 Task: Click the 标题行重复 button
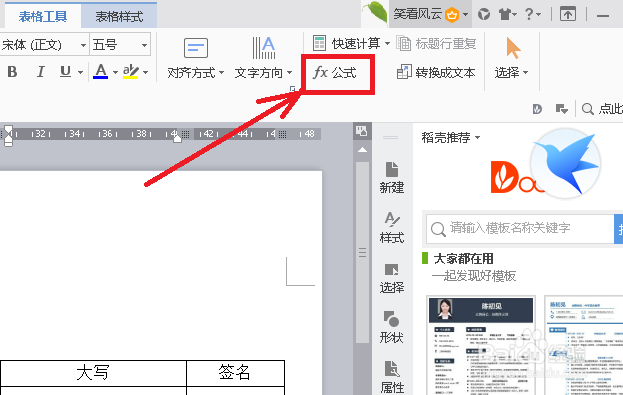[x=436, y=43]
